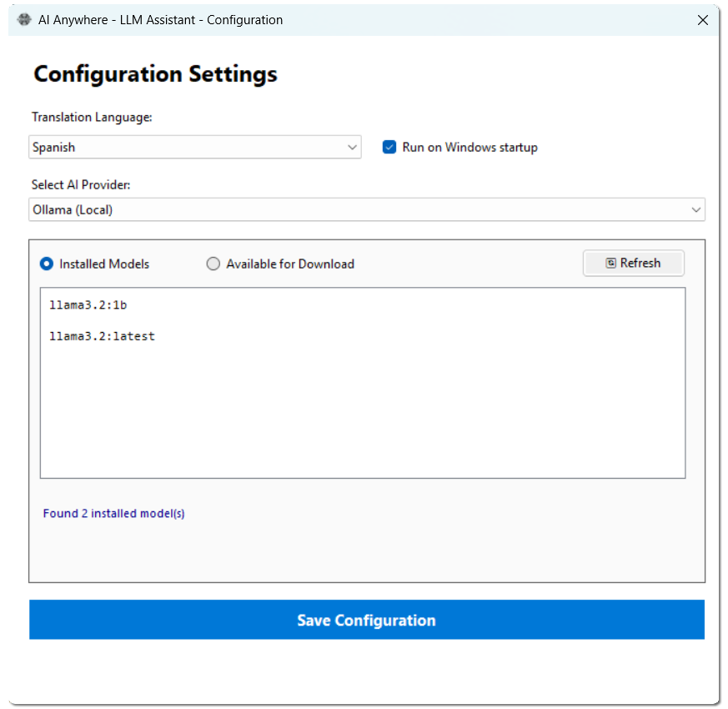Image resolution: width=728 pixels, height=709 pixels.
Task: Click empty area of installed models list box
Action: click(x=362, y=413)
